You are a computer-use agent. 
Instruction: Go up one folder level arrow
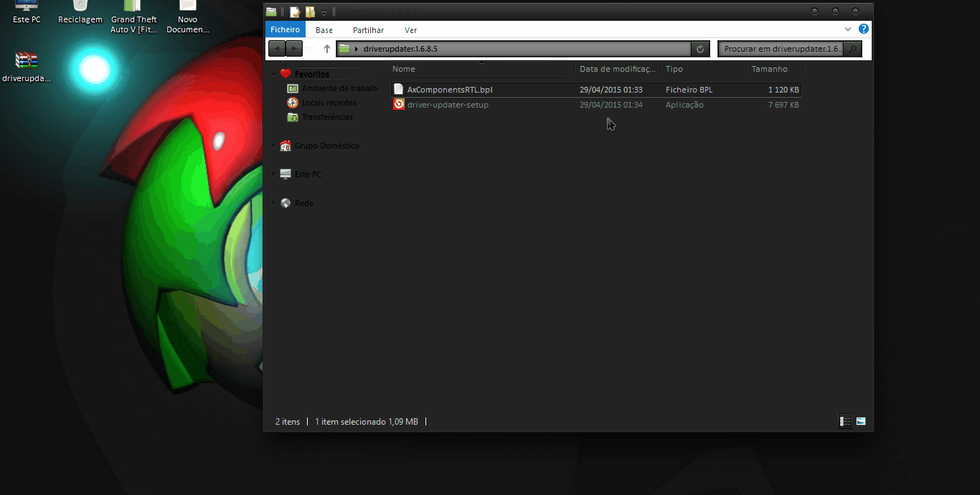tap(327, 49)
